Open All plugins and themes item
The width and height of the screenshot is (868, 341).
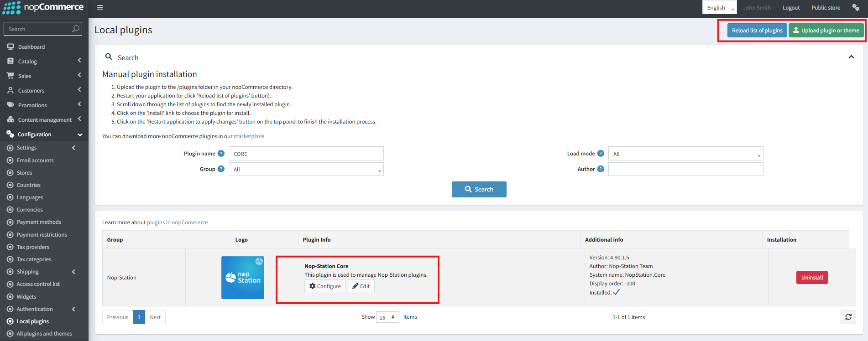tap(44, 334)
